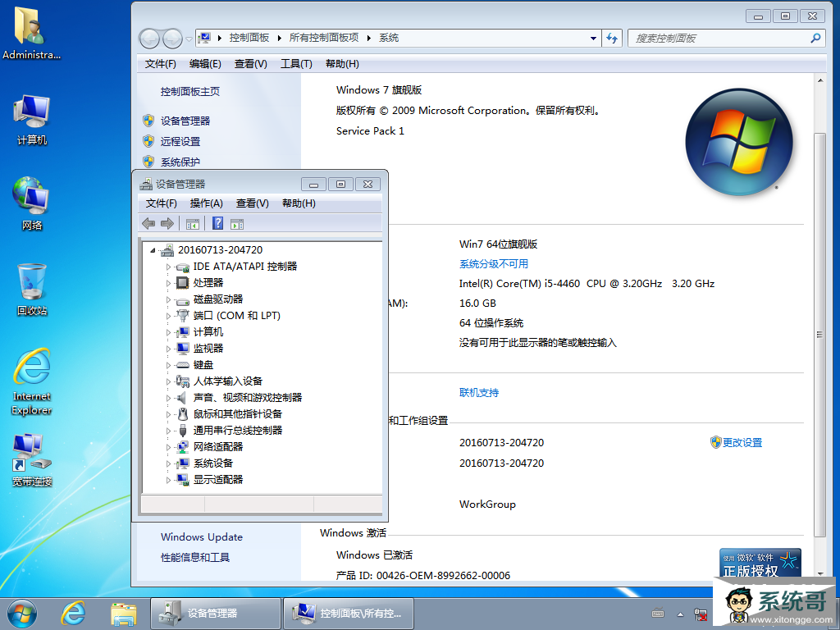The image size is (840, 630).
Task: Open the Administrator folder desktop icon
Action: point(31,33)
